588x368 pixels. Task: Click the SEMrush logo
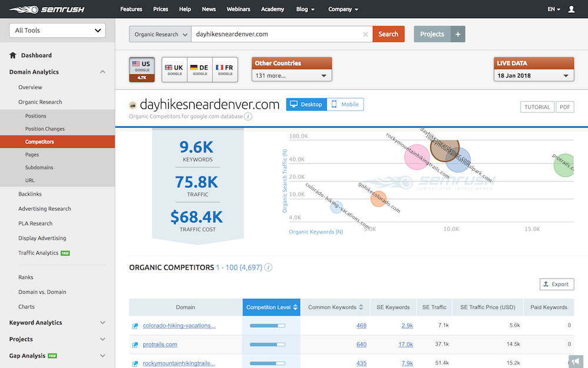point(47,9)
